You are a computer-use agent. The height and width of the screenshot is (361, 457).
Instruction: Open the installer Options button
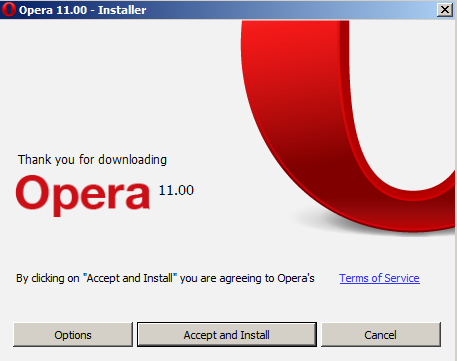pos(73,335)
